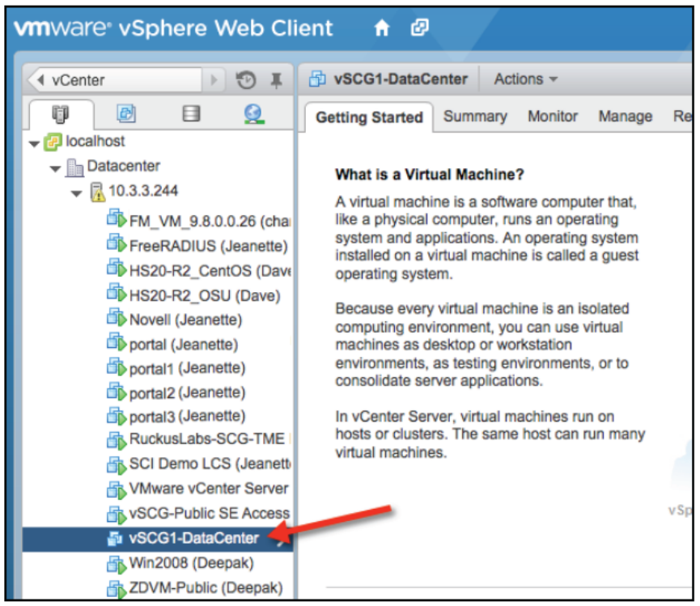Click the Datacenter label in tree
Image resolution: width=700 pixels, height=606 pixels.
[123, 166]
